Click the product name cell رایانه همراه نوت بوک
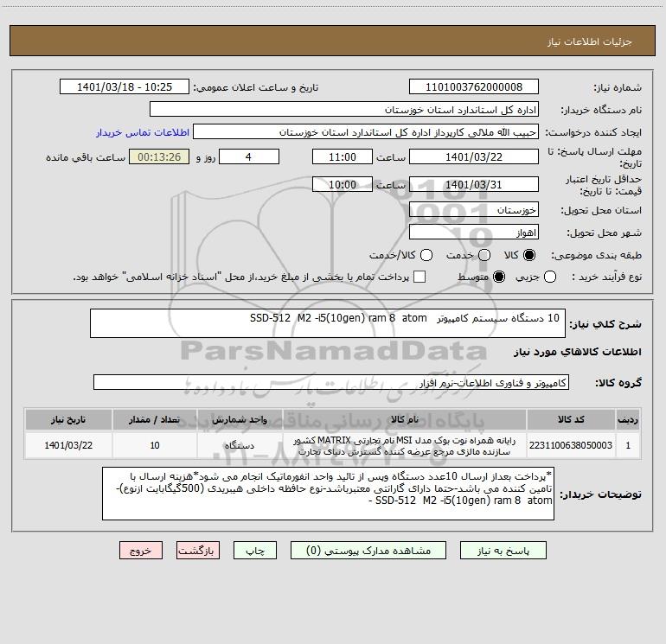This screenshot has width=666, height=644. pos(405,445)
